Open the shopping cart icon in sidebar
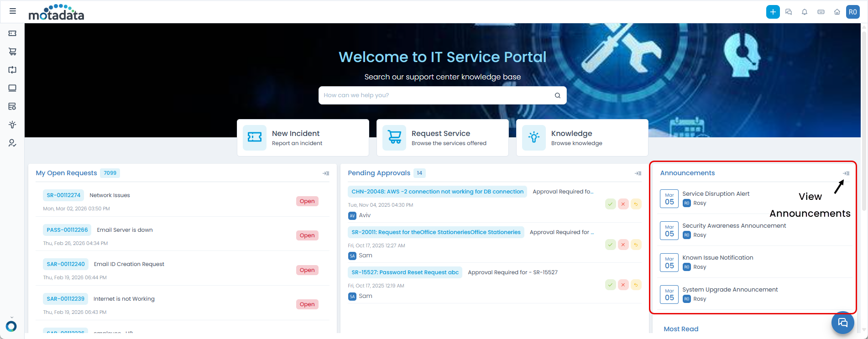 (x=12, y=52)
